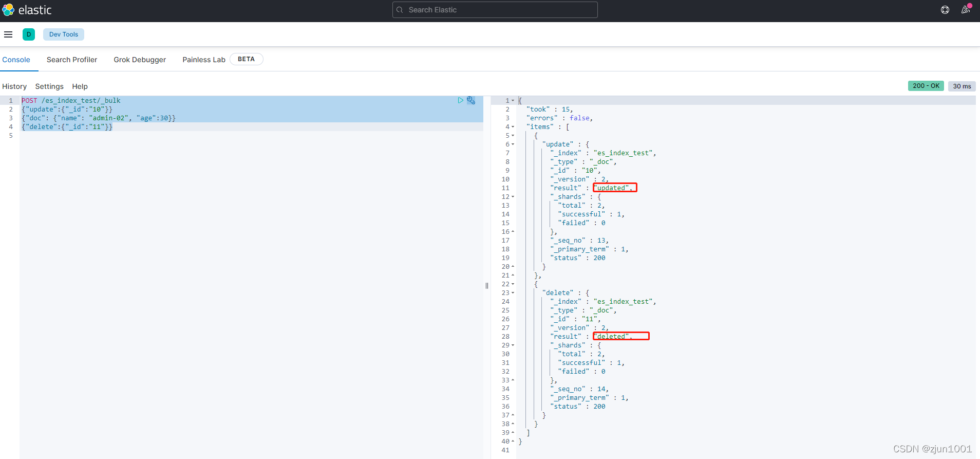
Task: Click the 200 - OK status badge
Action: [926, 86]
